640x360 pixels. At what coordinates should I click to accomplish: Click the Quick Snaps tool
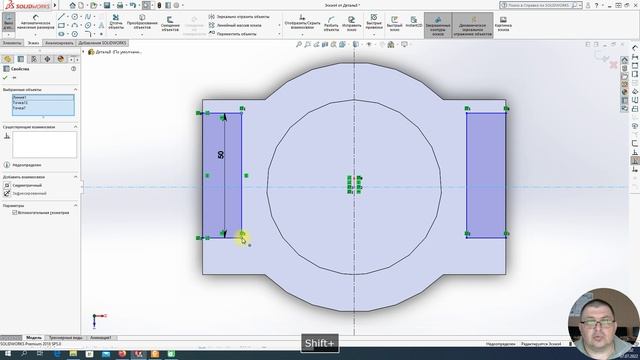point(374,22)
